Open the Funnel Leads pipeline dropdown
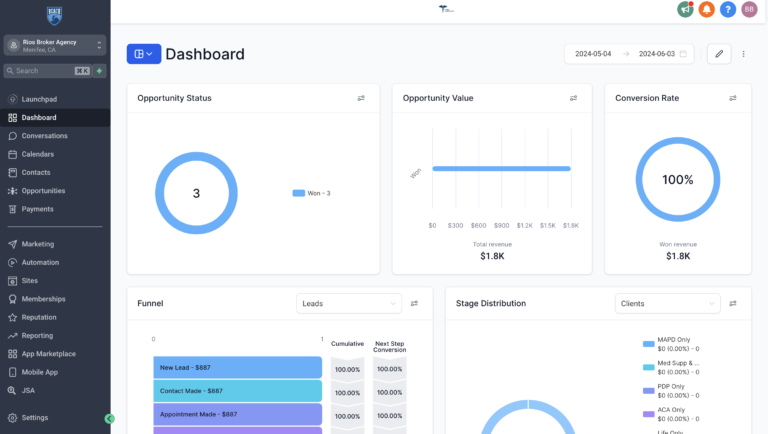Viewport: 768px width, 434px height. click(x=348, y=303)
